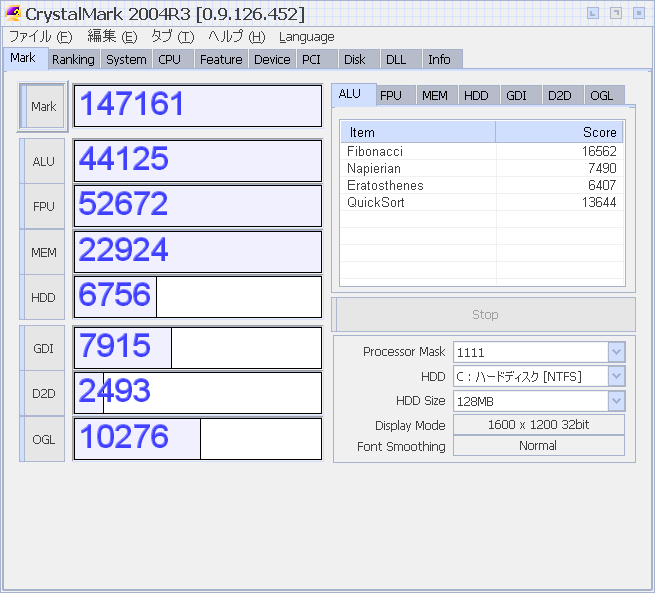Expand the HDD drive dropdown arrow
655x593 pixels.
point(616,376)
